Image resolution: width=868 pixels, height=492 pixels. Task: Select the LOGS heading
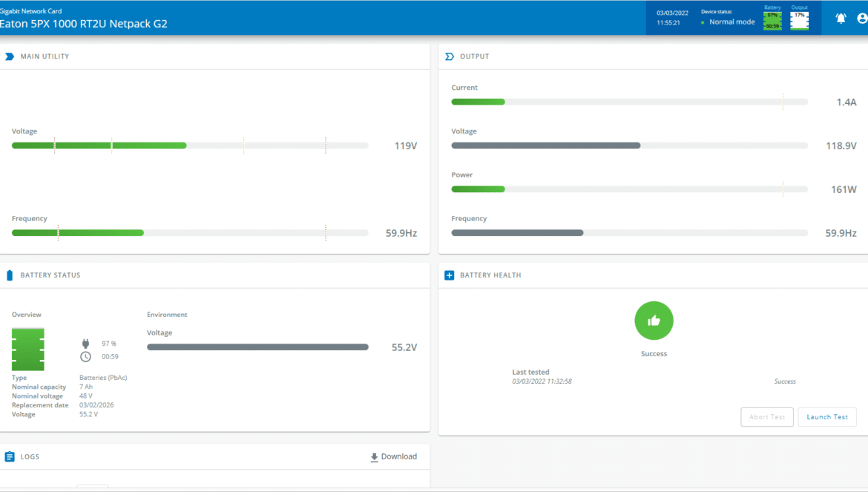[30, 456]
